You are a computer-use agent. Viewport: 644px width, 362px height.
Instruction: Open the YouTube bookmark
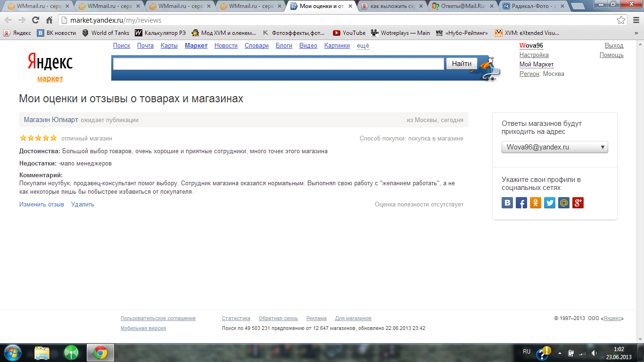(x=349, y=33)
